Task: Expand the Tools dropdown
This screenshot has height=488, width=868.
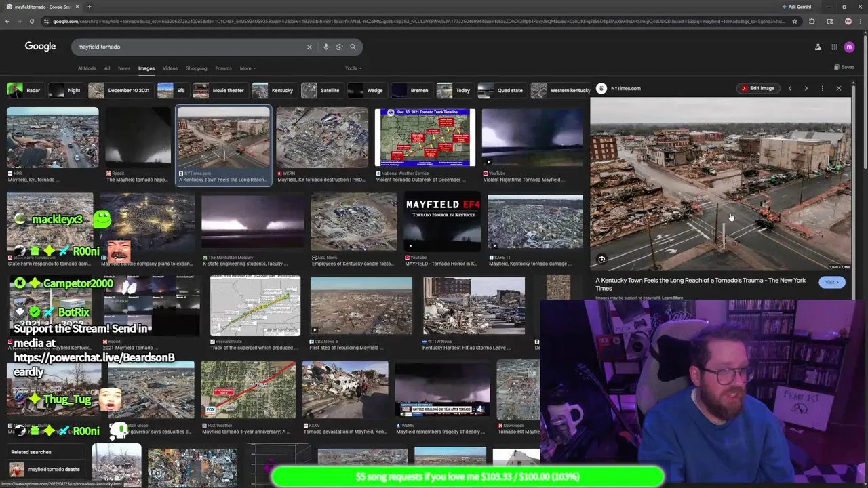Action: [x=353, y=68]
